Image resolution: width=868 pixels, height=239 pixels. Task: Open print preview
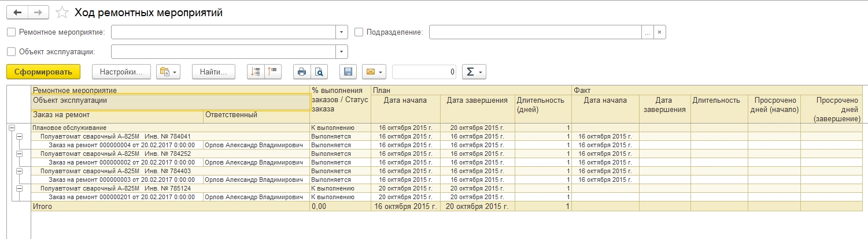319,72
